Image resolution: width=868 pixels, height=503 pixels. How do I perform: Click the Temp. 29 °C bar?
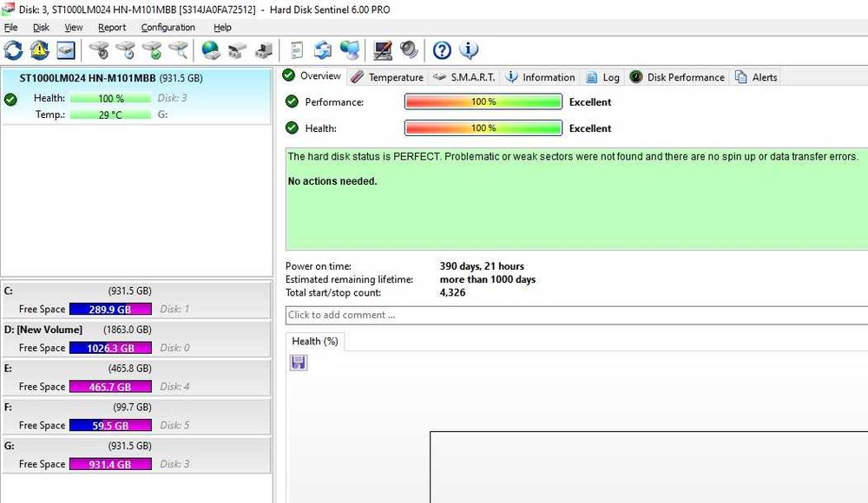(111, 115)
